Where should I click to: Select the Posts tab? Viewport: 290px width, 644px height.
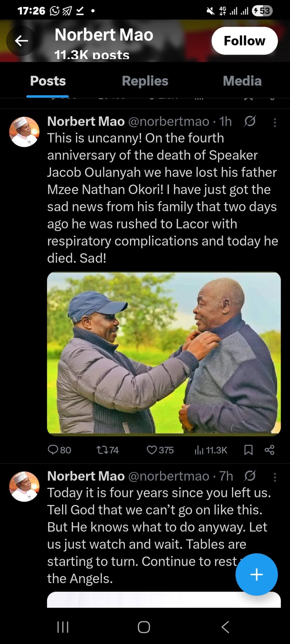tap(48, 81)
